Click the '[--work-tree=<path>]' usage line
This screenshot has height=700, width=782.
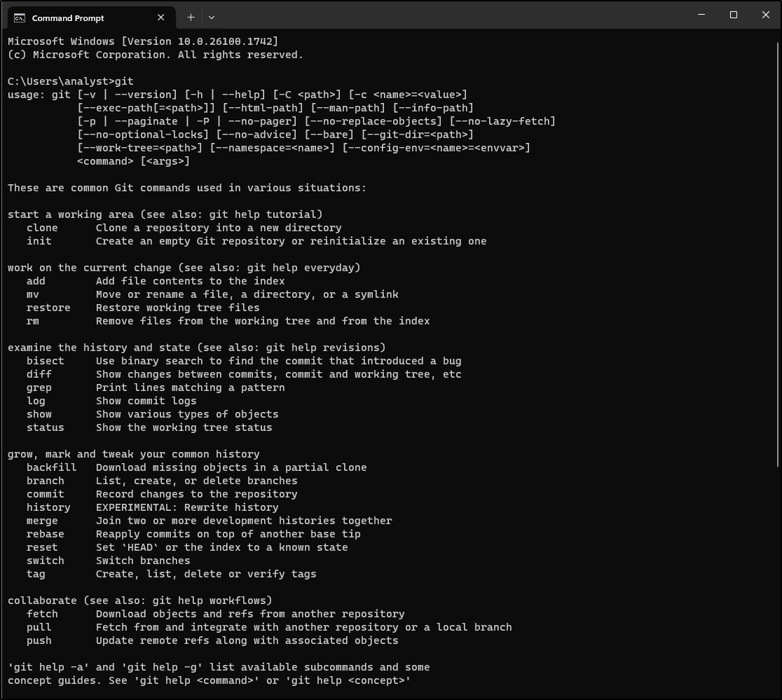coord(303,148)
